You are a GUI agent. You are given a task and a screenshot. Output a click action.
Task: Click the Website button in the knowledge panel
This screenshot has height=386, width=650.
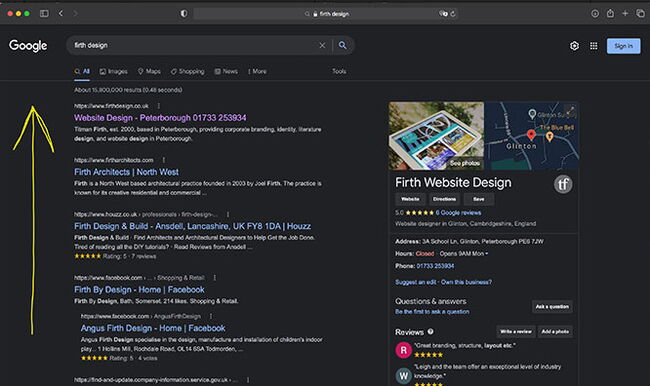pyautogui.click(x=410, y=199)
